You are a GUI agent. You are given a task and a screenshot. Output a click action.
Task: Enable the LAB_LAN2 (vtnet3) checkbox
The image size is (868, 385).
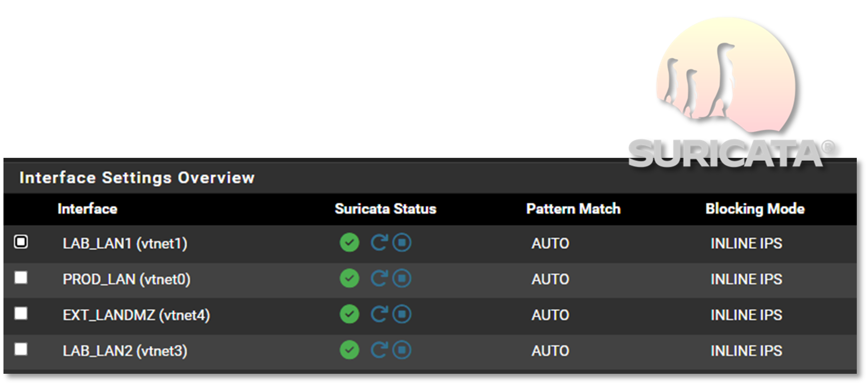(x=21, y=349)
